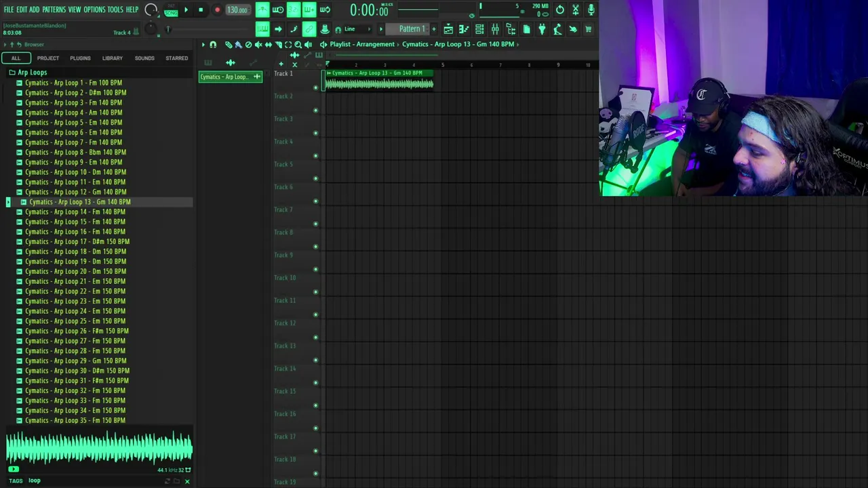Open the tempo tapper icon

coord(557,29)
